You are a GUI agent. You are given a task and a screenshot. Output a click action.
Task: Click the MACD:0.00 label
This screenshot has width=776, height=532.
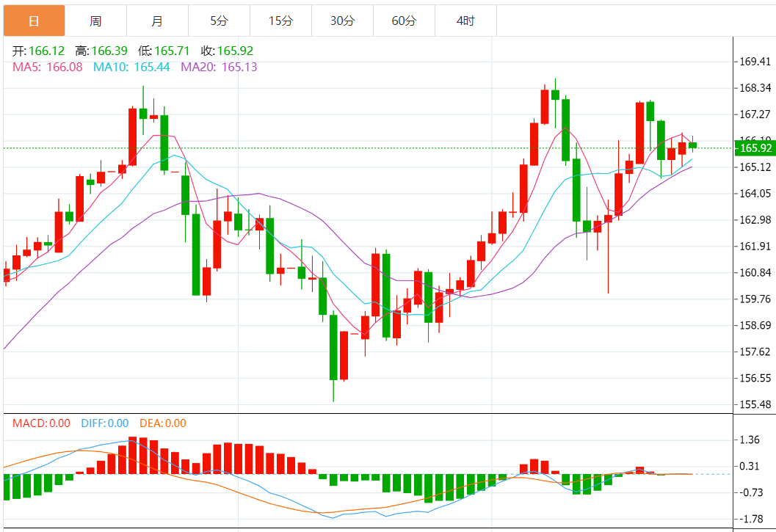coord(41,423)
